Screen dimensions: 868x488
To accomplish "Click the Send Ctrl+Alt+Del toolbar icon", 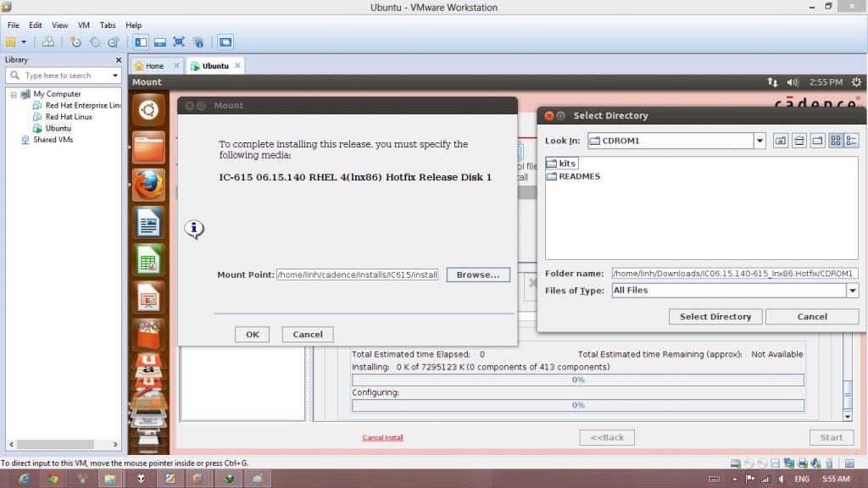I will (x=48, y=42).
